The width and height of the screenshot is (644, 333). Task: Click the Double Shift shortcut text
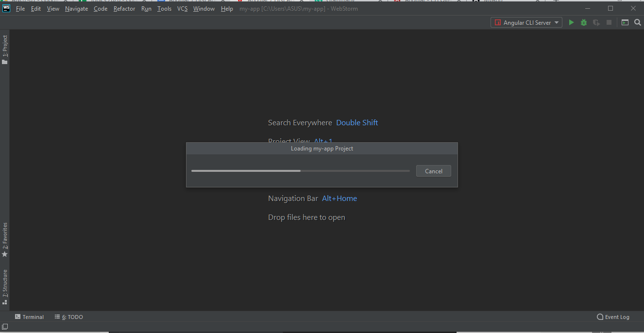click(x=357, y=123)
